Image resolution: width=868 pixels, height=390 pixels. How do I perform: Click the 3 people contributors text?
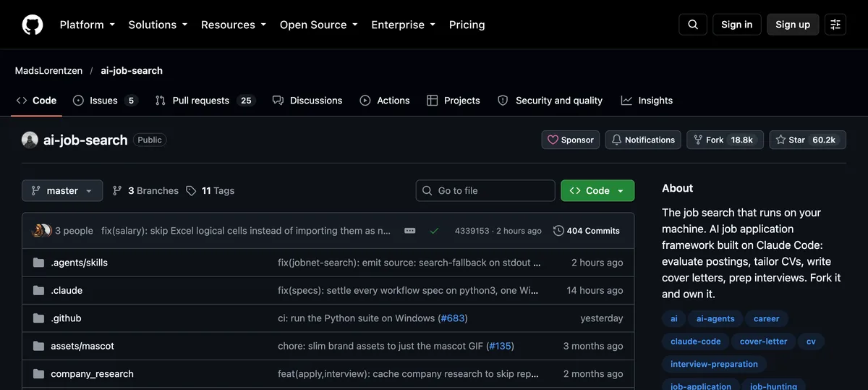[x=74, y=231]
